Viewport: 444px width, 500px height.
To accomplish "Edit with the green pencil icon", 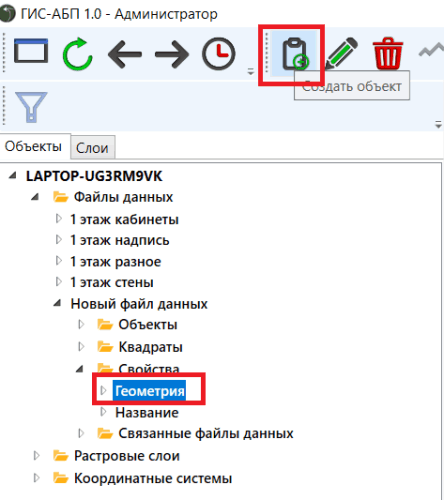I will click(341, 53).
